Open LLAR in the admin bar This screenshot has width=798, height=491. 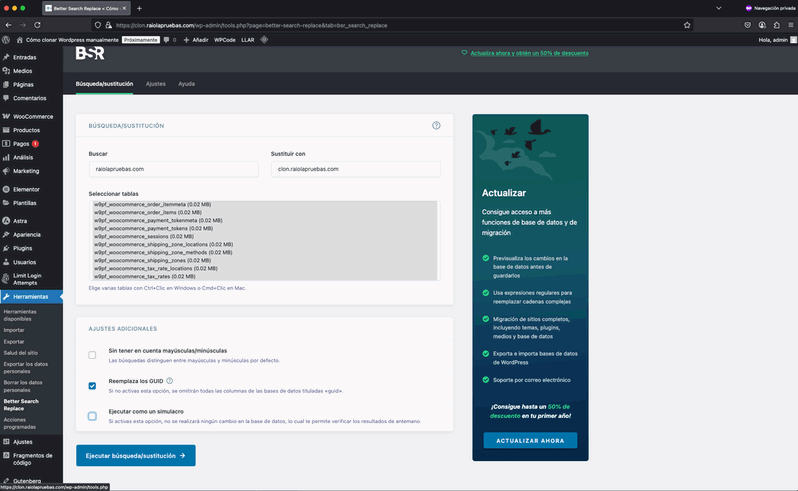pyautogui.click(x=248, y=40)
